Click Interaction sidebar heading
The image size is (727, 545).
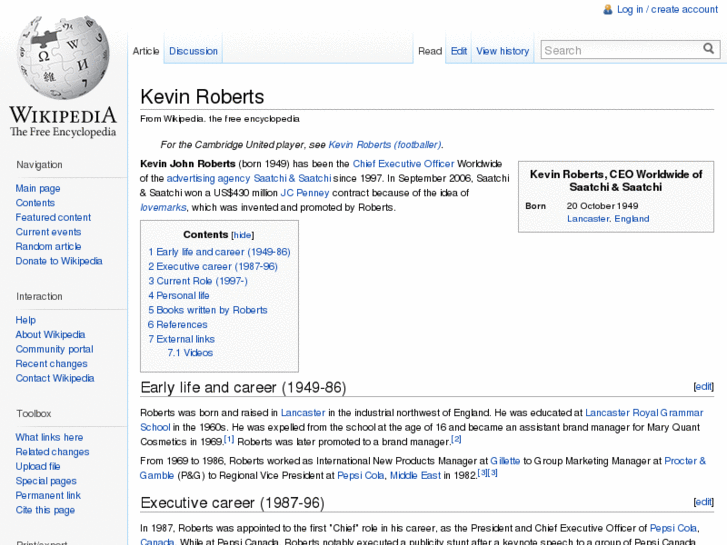pos(39,296)
